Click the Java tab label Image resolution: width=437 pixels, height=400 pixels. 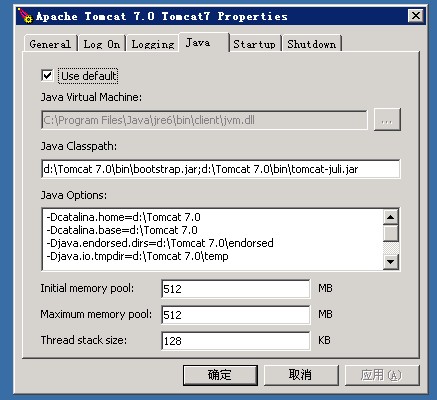(198, 43)
